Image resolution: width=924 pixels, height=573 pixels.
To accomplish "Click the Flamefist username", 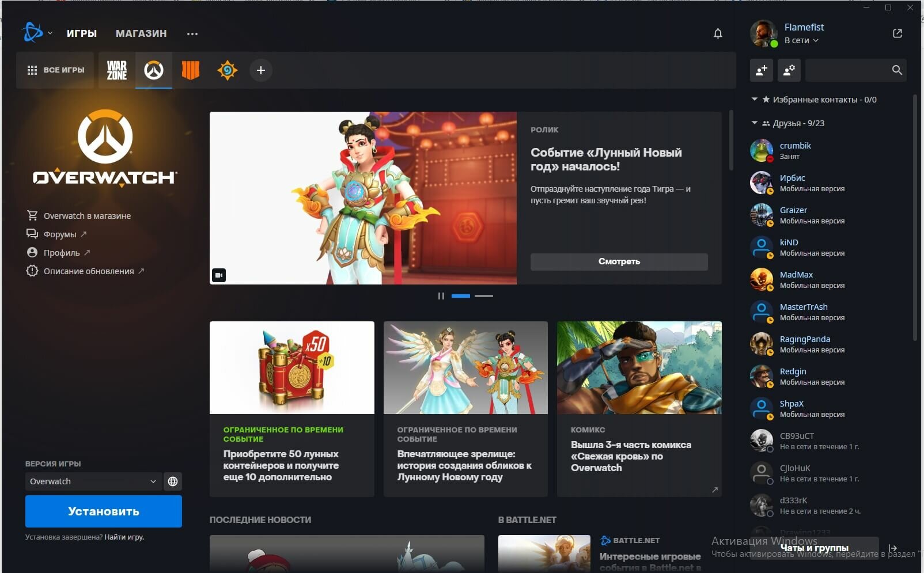I will (x=804, y=27).
